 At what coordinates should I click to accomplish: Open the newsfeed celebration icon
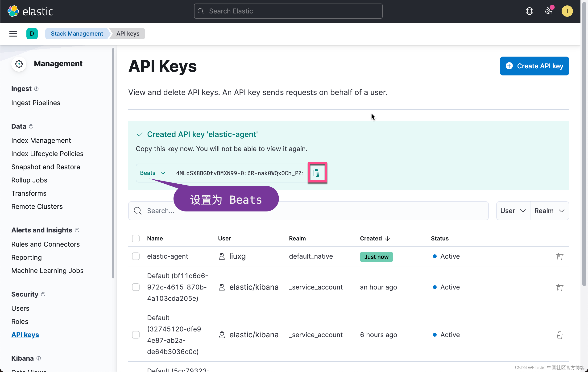(548, 11)
